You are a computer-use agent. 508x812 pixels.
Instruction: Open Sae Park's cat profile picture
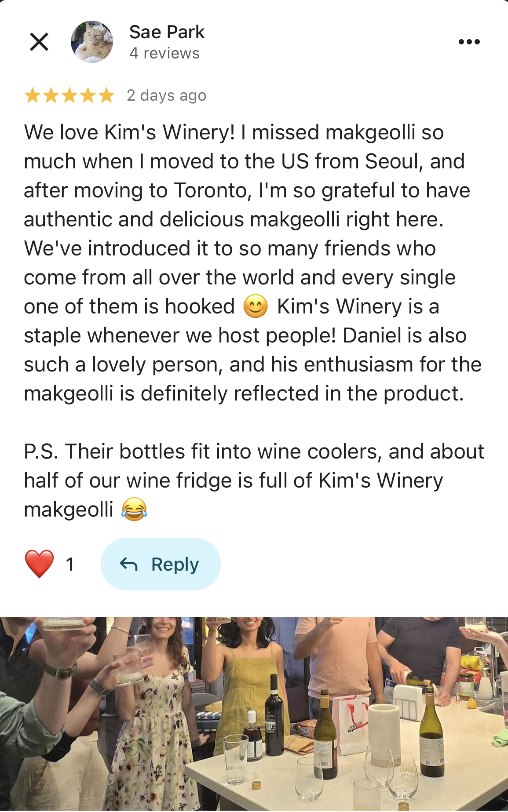[92, 42]
